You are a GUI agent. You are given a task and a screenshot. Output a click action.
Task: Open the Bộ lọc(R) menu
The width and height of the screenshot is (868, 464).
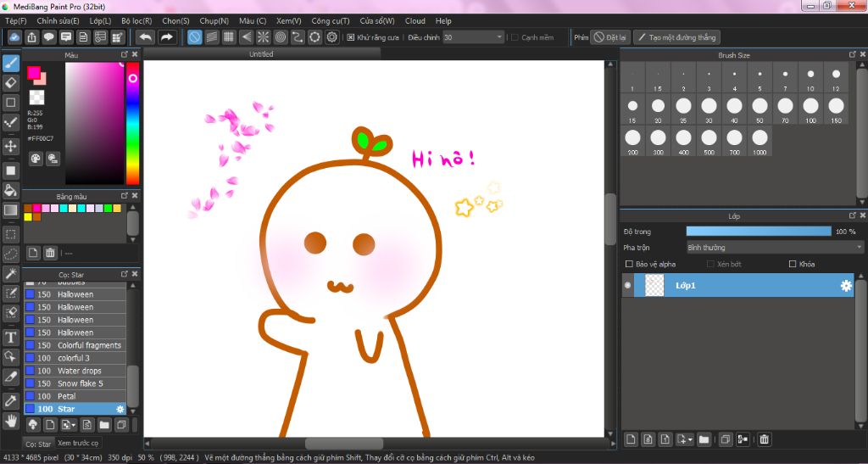[136, 20]
